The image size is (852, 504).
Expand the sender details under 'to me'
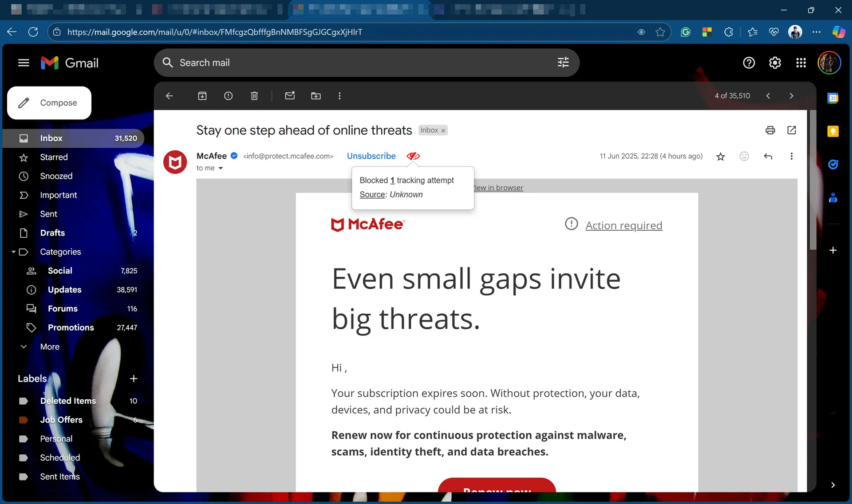[x=221, y=168]
